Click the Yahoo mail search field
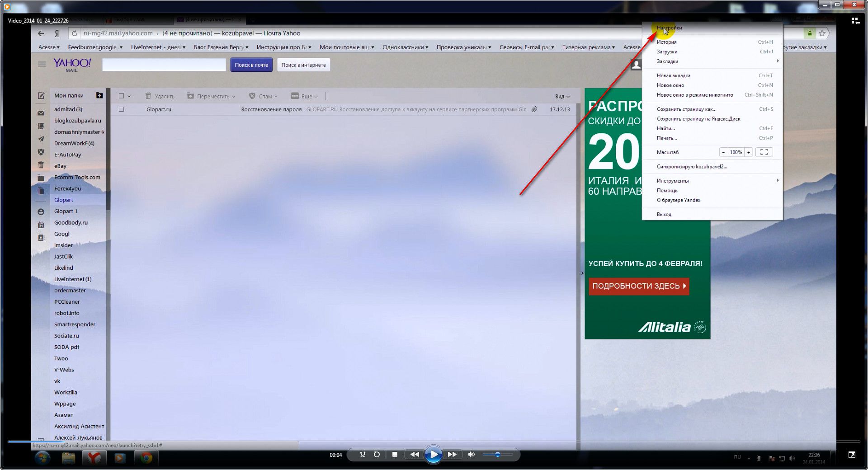 tap(164, 65)
